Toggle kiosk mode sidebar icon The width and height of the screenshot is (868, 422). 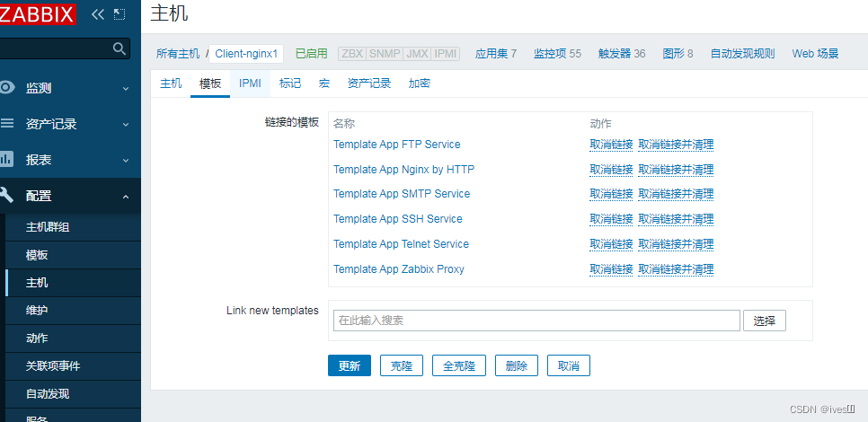[119, 14]
